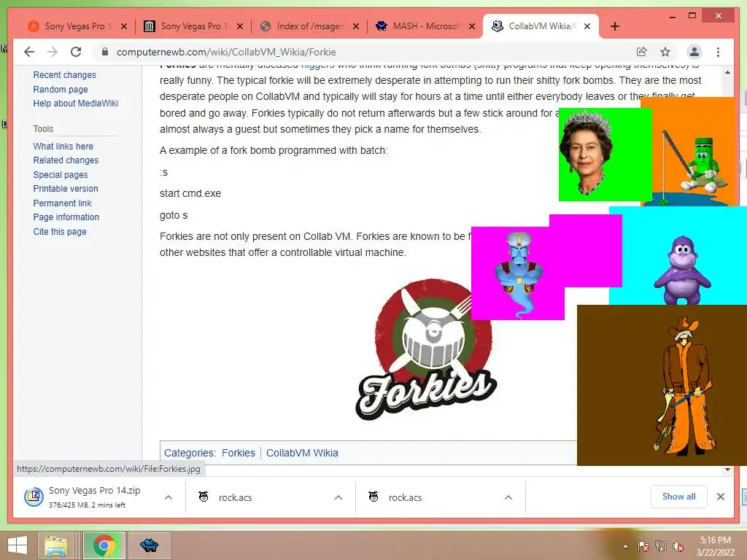Open Help about MediaWiki link
This screenshot has width=747, height=560.
[75, 104]
